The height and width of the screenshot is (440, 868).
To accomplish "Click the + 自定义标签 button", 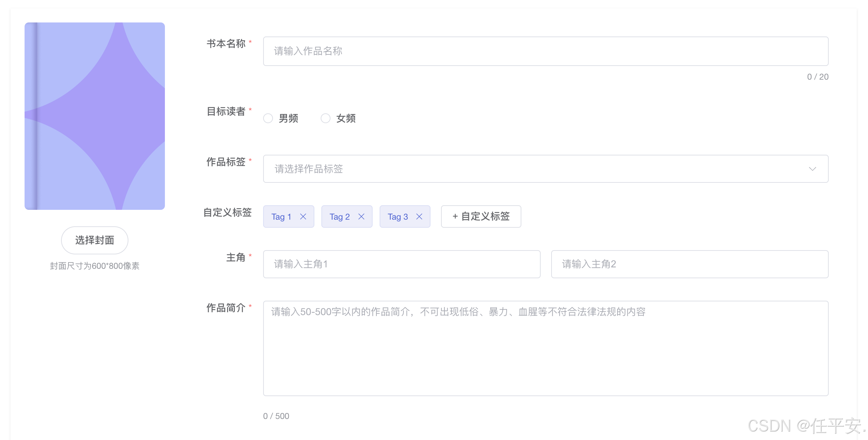I will 481,216.
